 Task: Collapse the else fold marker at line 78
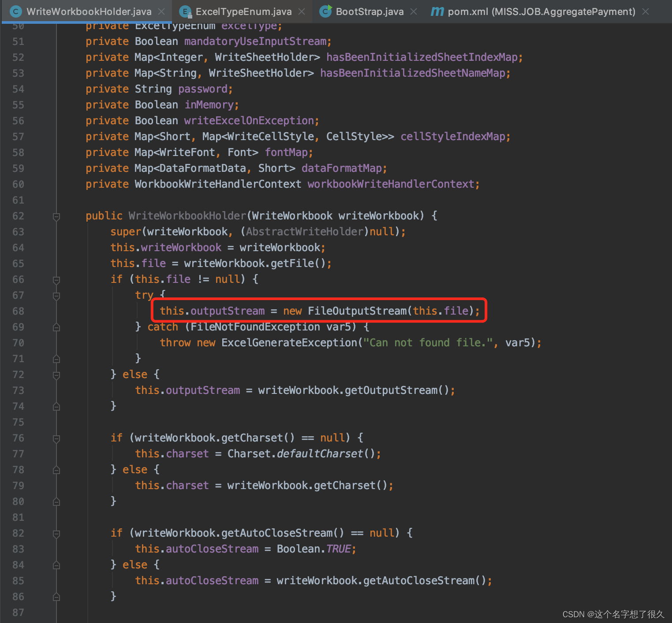(x=56, y=470)
